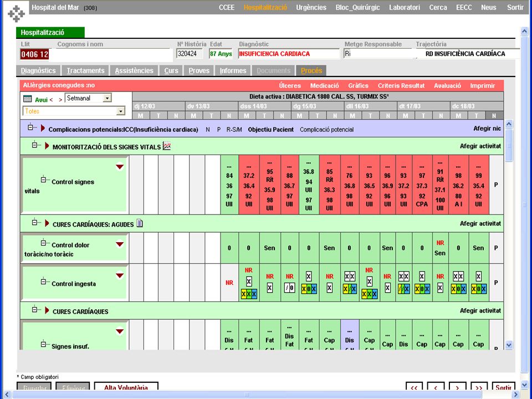Click the red arrow beside Monitorització dels signes vitals

[x=47, y=146]
